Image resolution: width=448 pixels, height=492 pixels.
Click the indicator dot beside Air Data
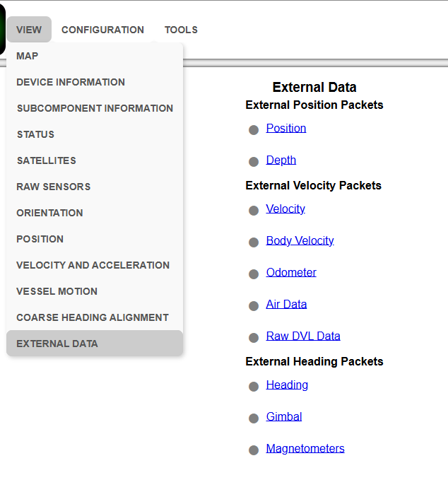tap(254, 306)
